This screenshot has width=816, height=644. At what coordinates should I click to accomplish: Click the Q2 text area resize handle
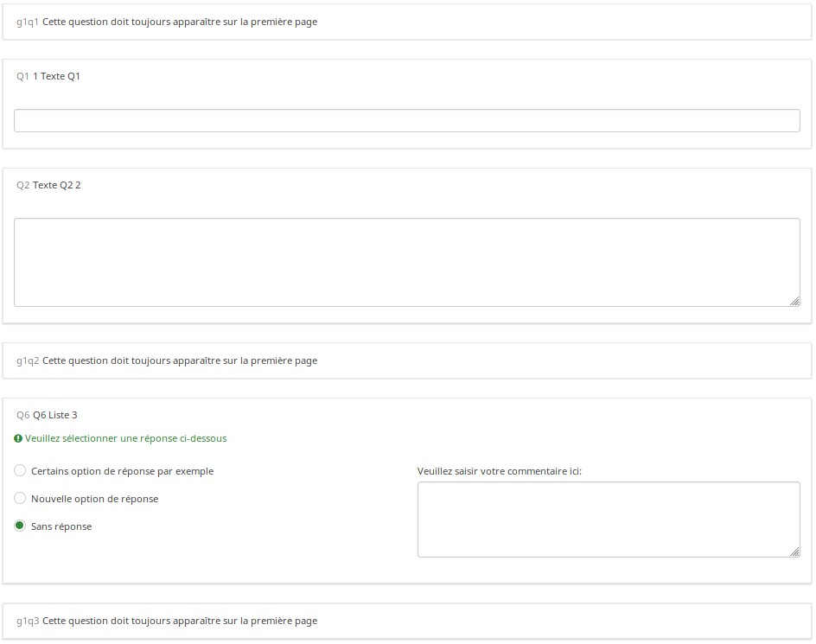pyautogui.click(x=794, y=301)
